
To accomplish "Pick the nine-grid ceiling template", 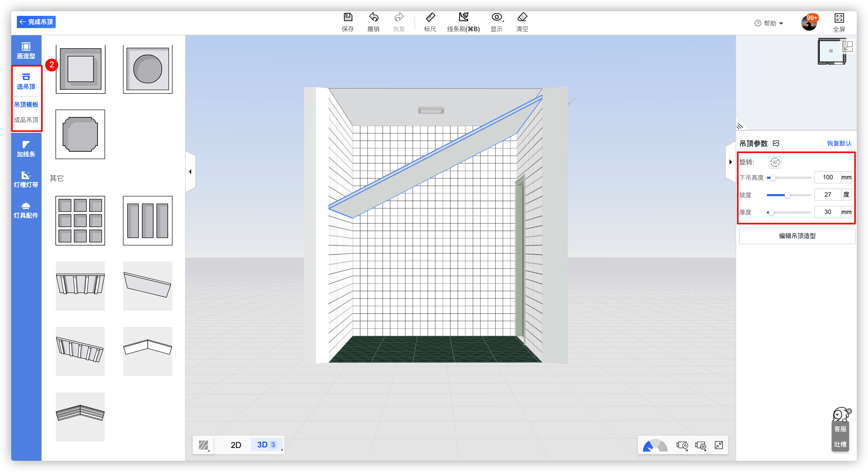I will pyautogui.click(x=80, y=220).
